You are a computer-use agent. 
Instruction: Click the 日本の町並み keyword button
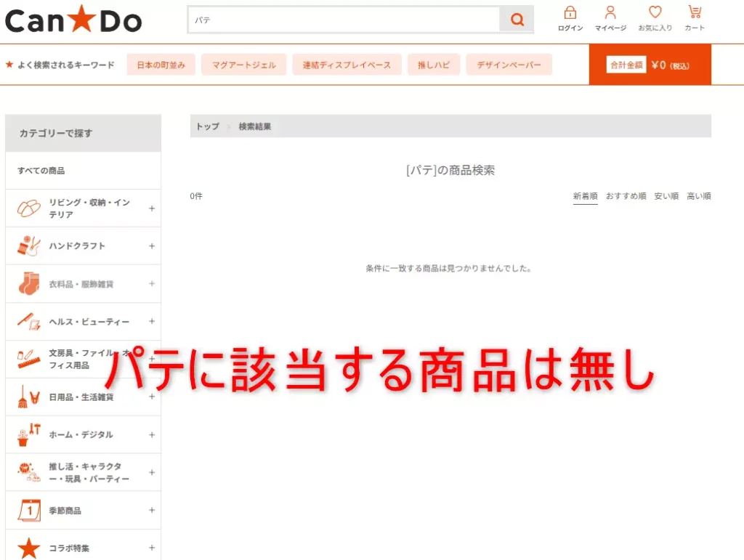161,65
